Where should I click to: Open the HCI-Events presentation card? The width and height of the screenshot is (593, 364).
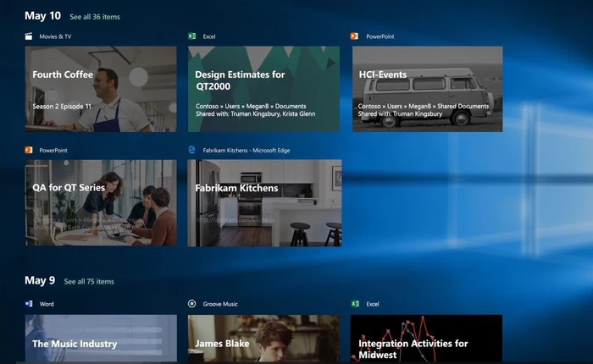click(427, 89)
